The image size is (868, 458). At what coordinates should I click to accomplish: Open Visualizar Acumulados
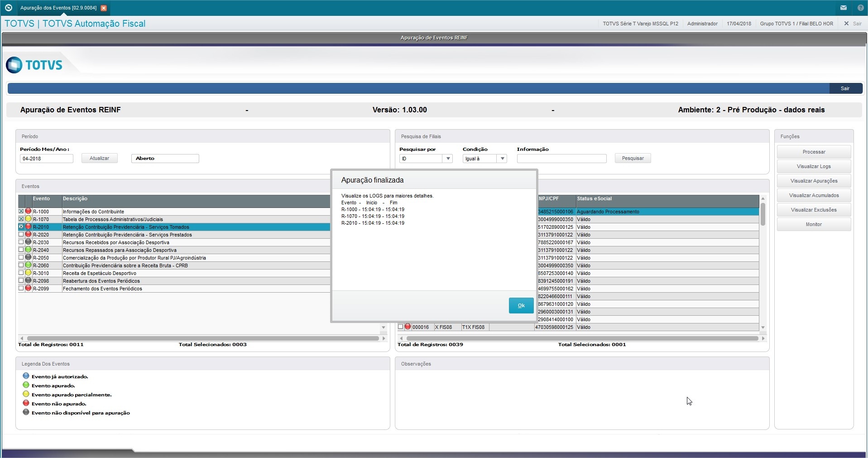814,195
